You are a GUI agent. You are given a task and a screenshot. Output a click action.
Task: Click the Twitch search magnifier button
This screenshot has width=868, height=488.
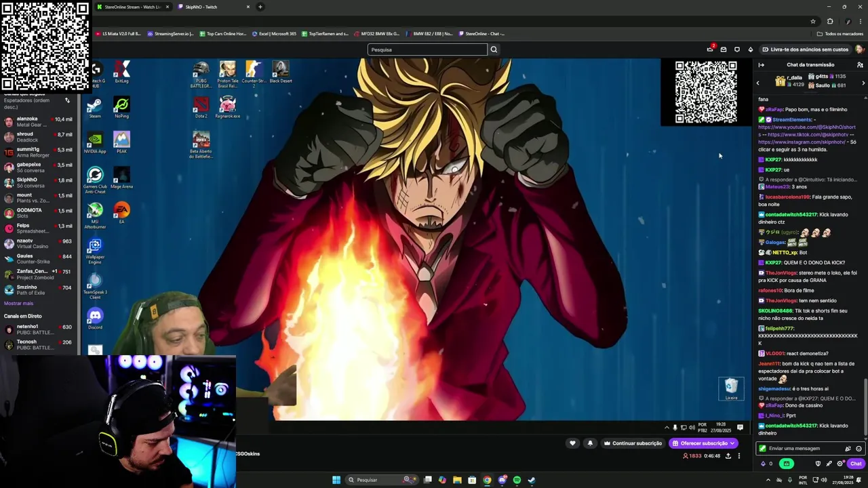[x=494, y=49]
